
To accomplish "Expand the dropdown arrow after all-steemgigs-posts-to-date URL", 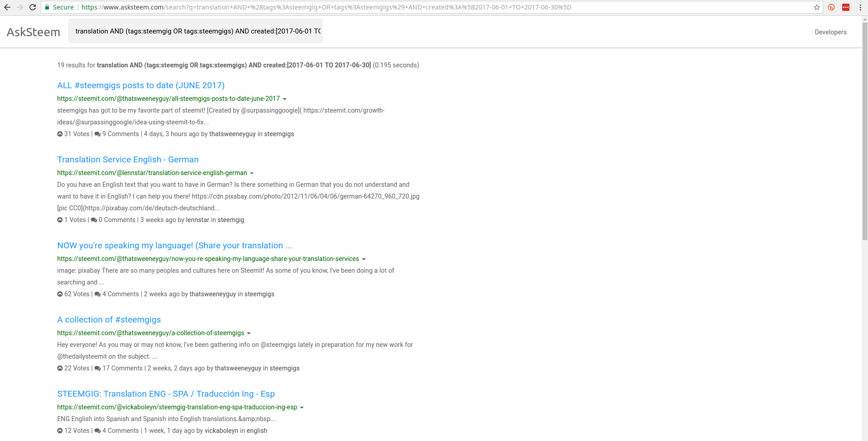I will 284,99.
